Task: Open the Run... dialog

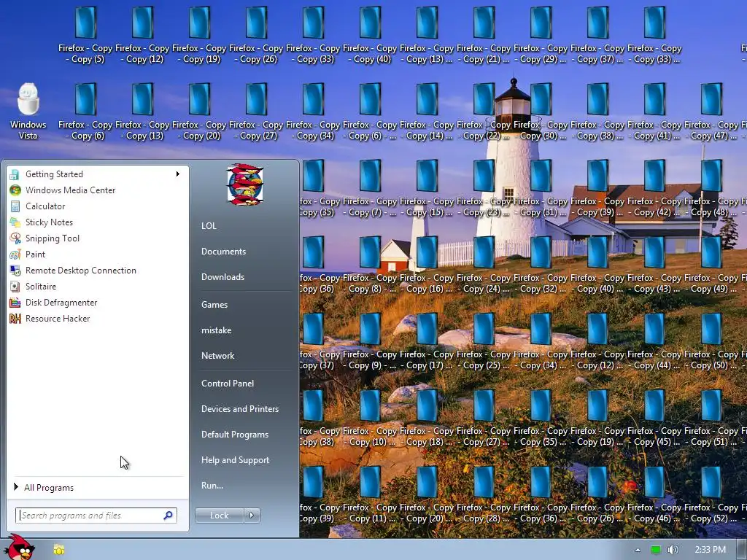Action: click(x=212, y=486)
